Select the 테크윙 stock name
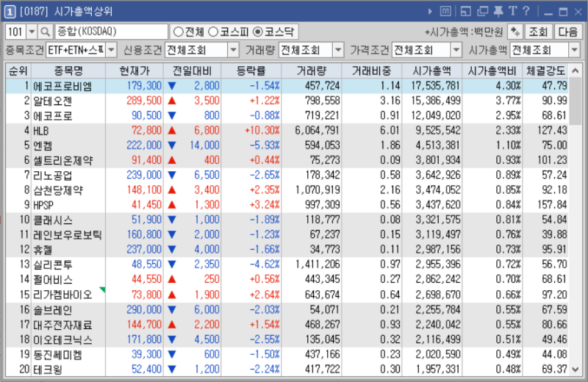The height and width of the screenshot is (382, 588). [48, 370]
